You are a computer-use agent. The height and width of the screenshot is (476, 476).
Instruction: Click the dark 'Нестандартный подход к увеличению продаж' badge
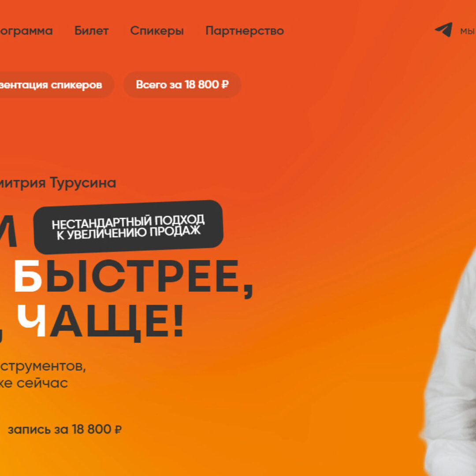128,227
